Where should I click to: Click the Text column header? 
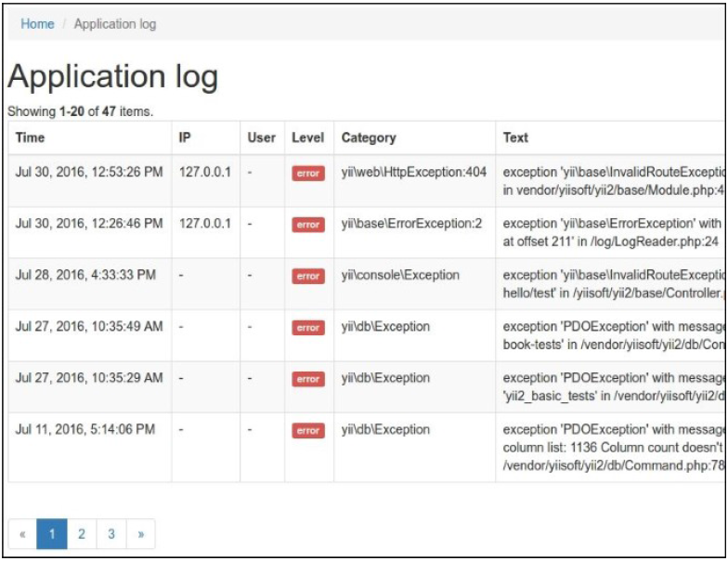tap(515, 137)
